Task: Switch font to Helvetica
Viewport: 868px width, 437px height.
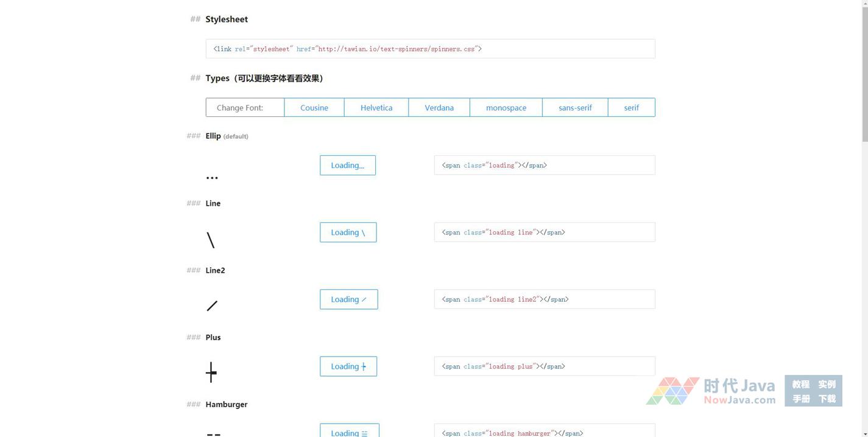Action: click(x=376, y=108)
